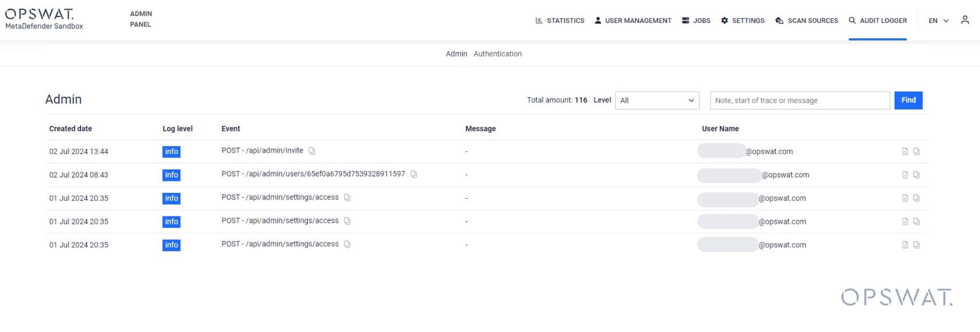Viewport: 980px width, 332px height.
Task: Open Settings from top navigation
Action: coord(742,21)
